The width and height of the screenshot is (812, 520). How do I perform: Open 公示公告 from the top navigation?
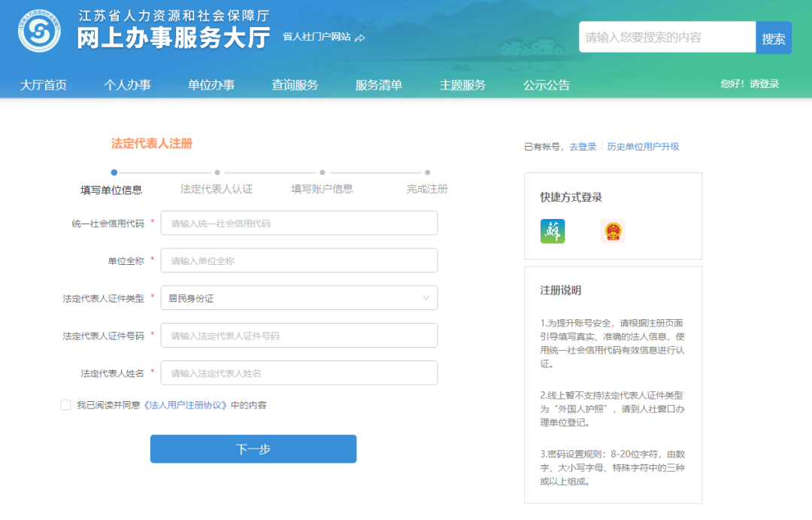click(547, 85)
